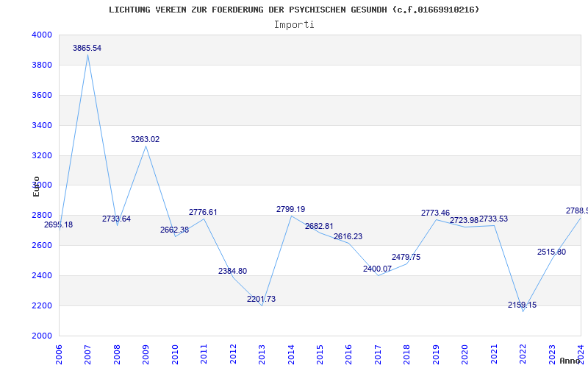Click the 2020 year label on x-axis

coord(465,355)
